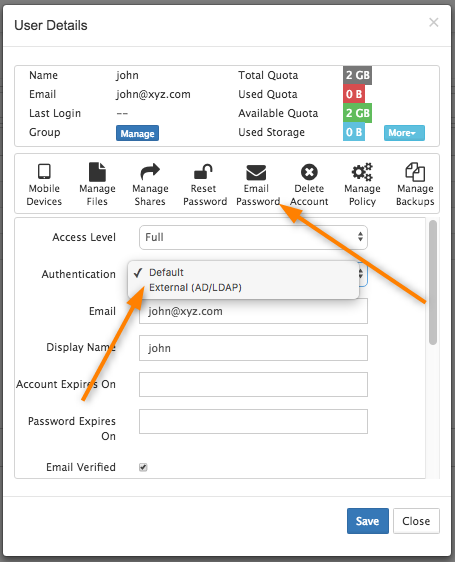Focus the Password Expires On field

(x=253, y=422)
